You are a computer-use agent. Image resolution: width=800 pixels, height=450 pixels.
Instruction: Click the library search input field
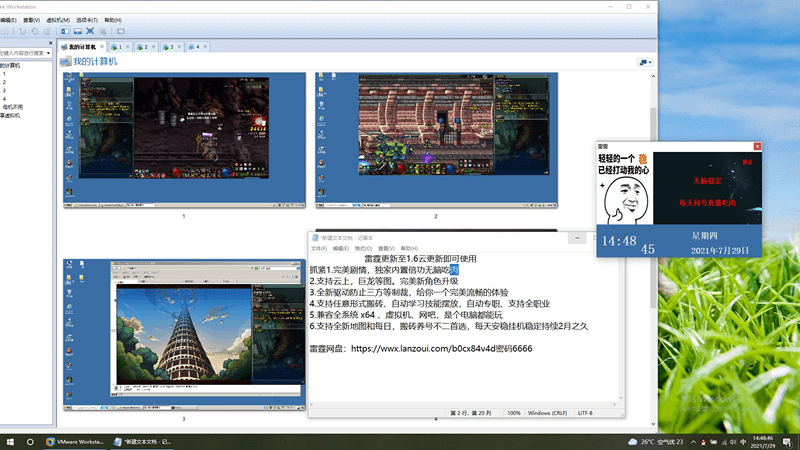22,53
